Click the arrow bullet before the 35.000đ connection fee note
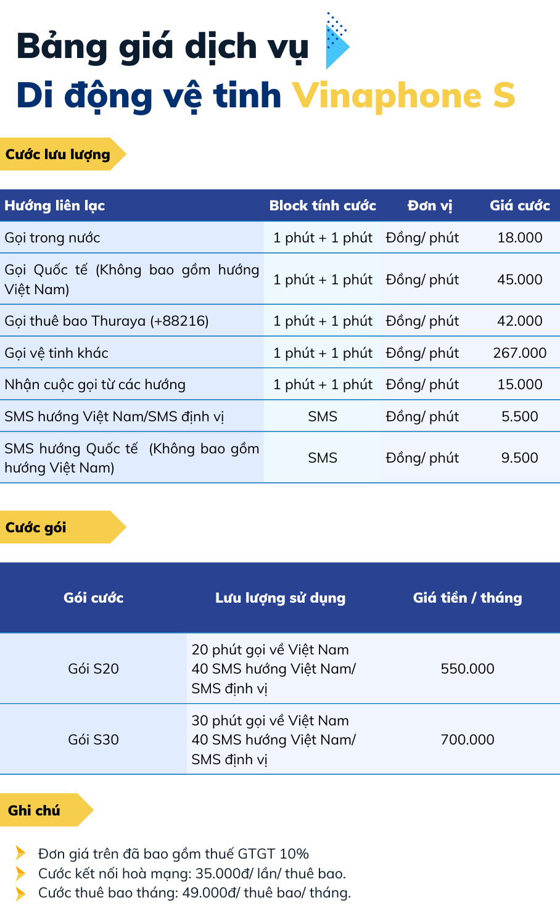This screenshot has width=560, height=924. (x=21, y=873)
